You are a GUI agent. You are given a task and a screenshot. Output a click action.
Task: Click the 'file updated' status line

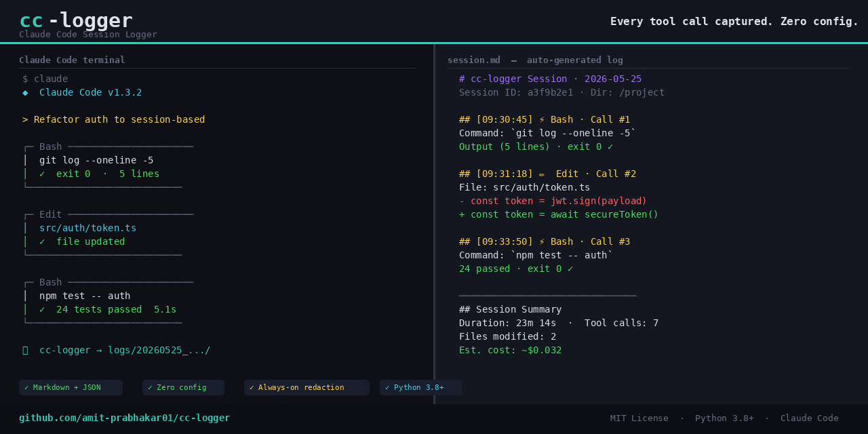(91, 242)
